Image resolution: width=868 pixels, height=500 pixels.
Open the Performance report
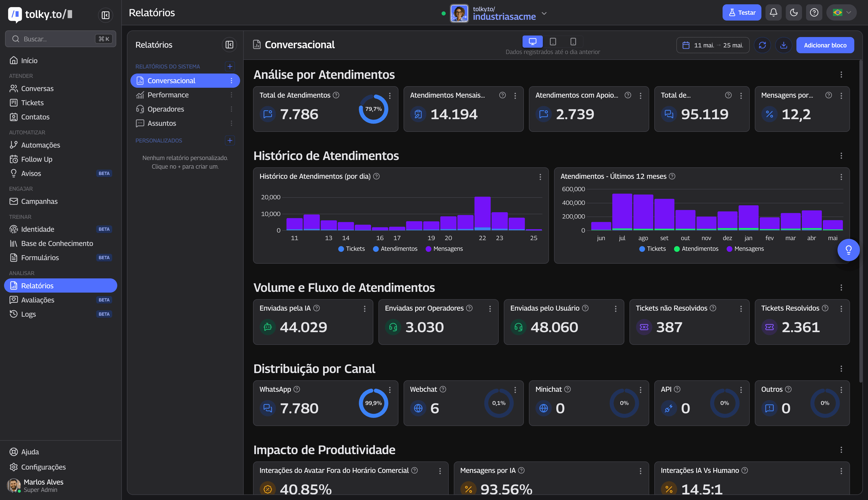point(185,95)
